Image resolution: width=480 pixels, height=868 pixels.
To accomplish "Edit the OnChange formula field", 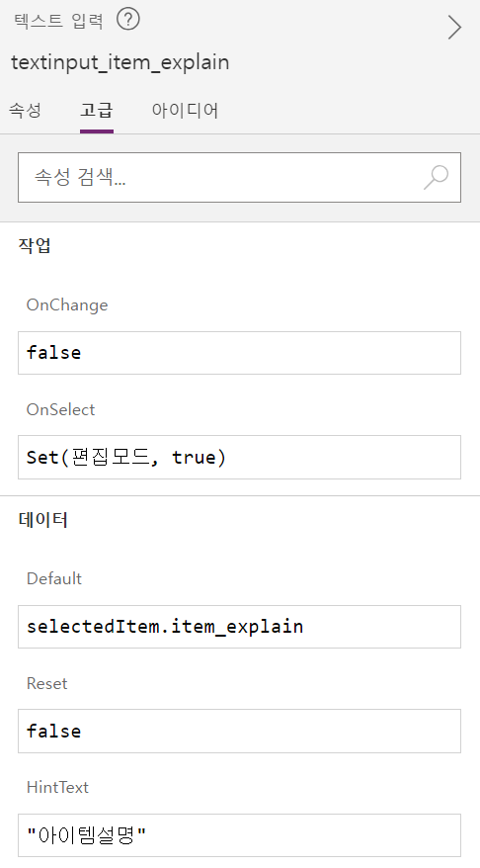I will click(239, 353).
